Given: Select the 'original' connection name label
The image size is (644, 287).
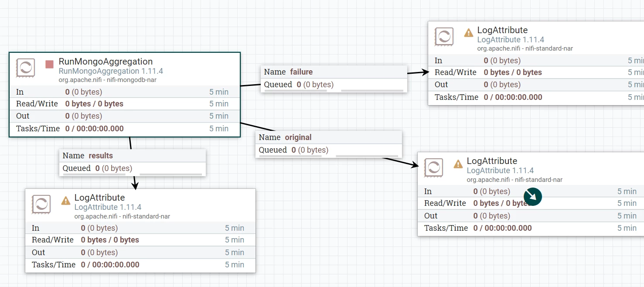Looking at the screenshot, I should click(x=298, y=137).
